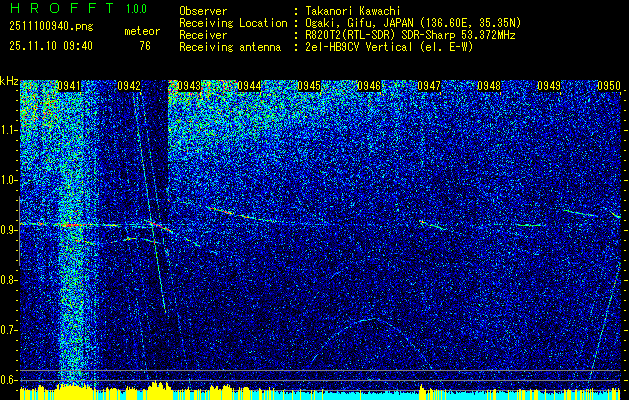
Task: Click the Receiving Location label
Action: 233,23
